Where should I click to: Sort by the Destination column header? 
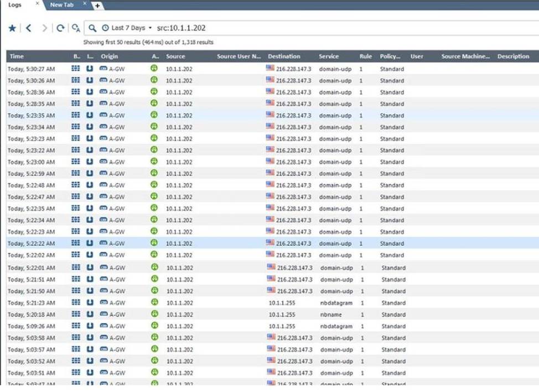click(x=284, y=56)
